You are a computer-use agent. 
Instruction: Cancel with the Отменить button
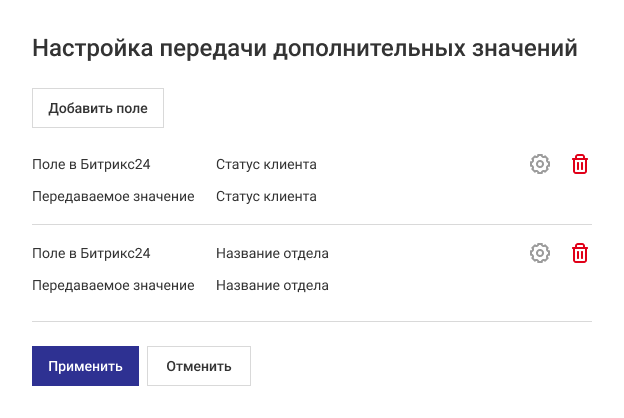pos(199,366)
